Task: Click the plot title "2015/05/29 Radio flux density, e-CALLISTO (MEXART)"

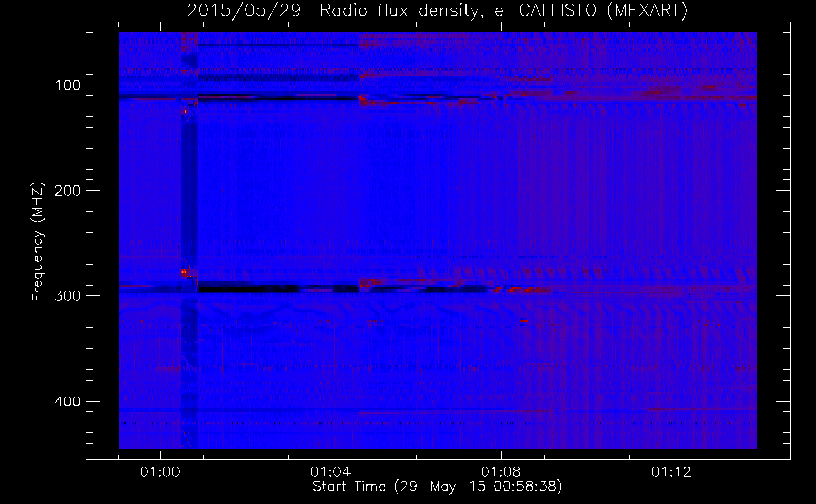Action: click(437, 10)
